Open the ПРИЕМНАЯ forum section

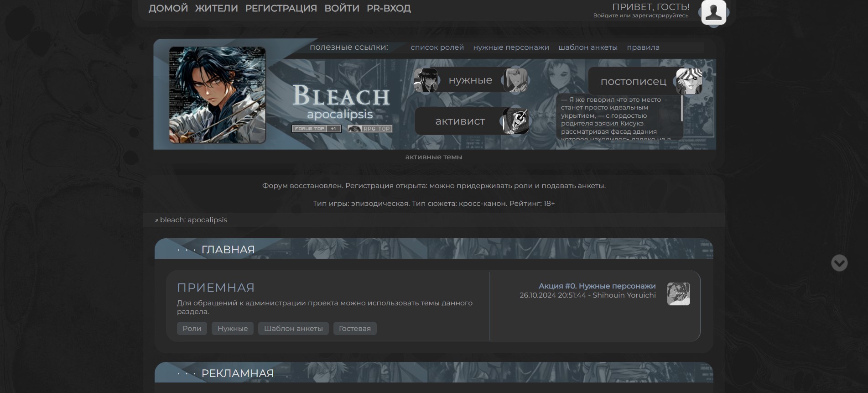click(216, 288)
